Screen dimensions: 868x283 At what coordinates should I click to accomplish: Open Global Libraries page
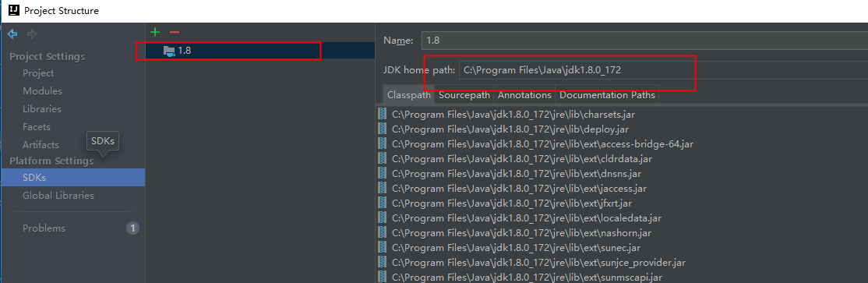pos(58,196)
